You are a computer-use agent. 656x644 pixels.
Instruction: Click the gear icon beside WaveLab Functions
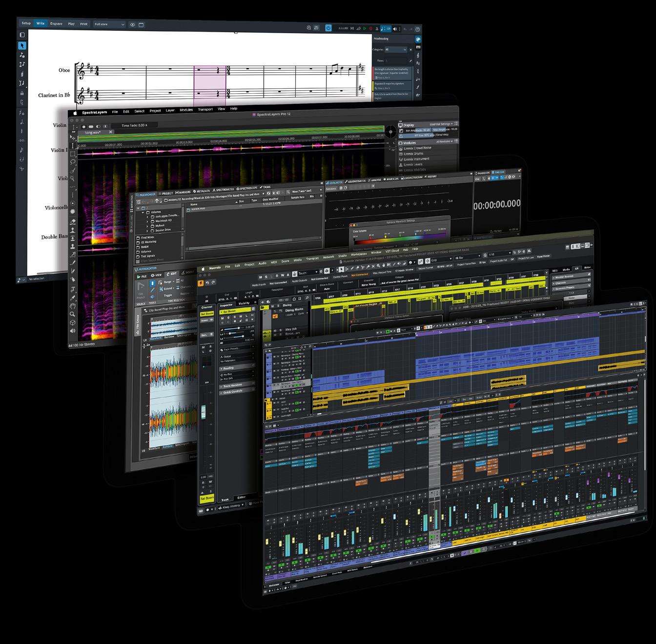tap(340, 188)
